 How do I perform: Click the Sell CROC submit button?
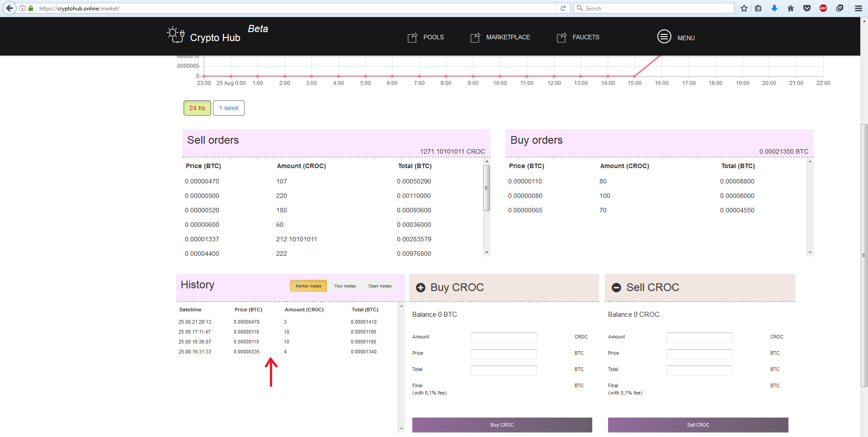tap(698, 425)
